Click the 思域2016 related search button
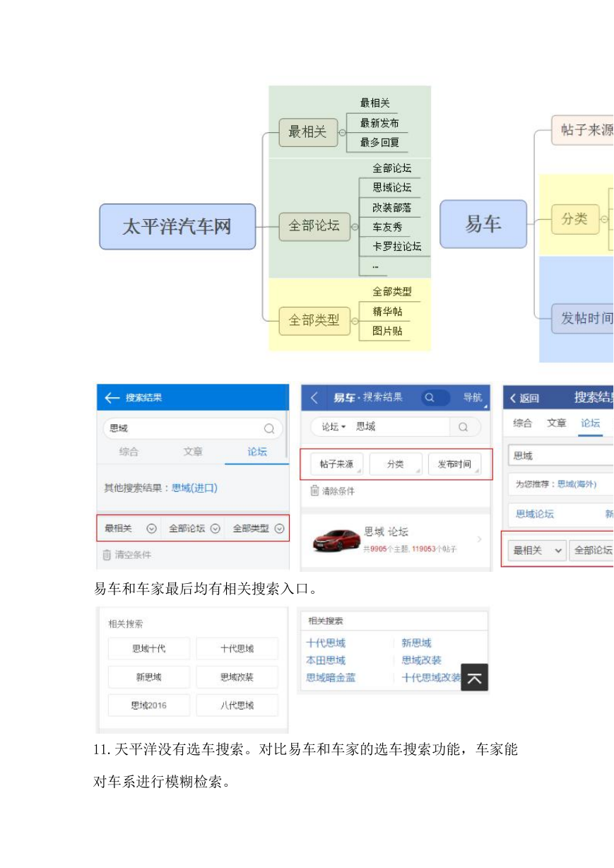This screenshot has width=614, height=868. [x=149, y=705]
